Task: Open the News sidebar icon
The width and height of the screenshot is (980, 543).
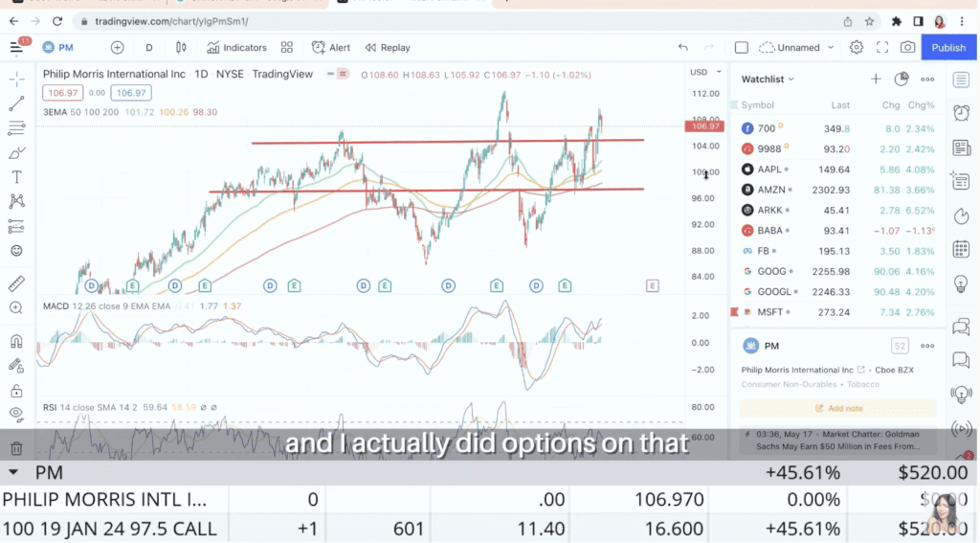Action: (x=961, y=147)
